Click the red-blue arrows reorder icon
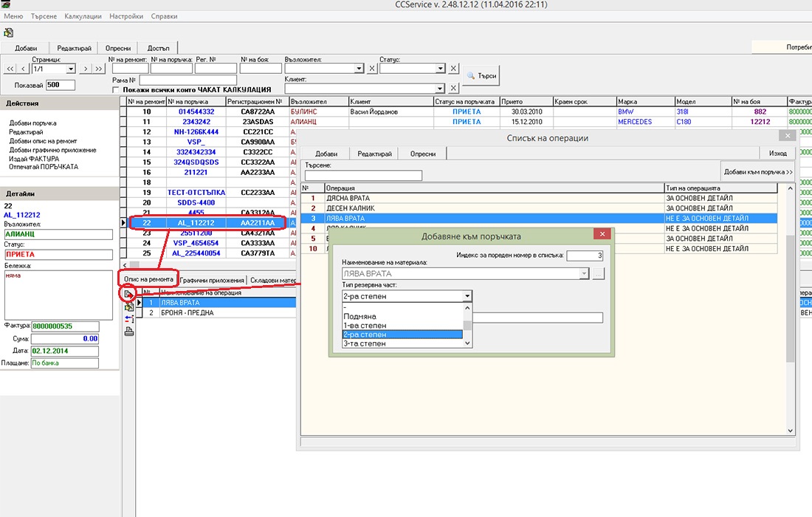Screen dimensions: 812x517 [129, 319]
